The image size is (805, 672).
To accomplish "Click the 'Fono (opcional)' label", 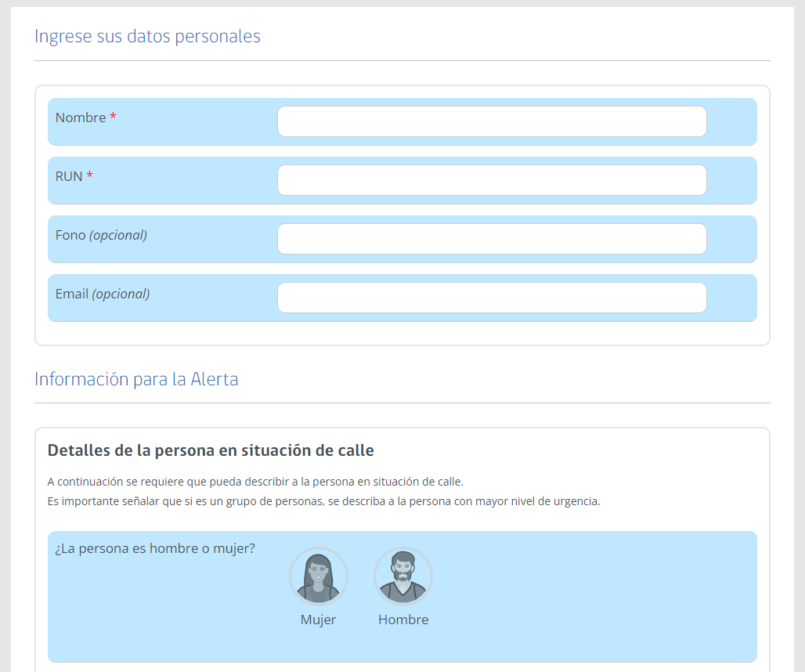I will [x=101, y=235].
